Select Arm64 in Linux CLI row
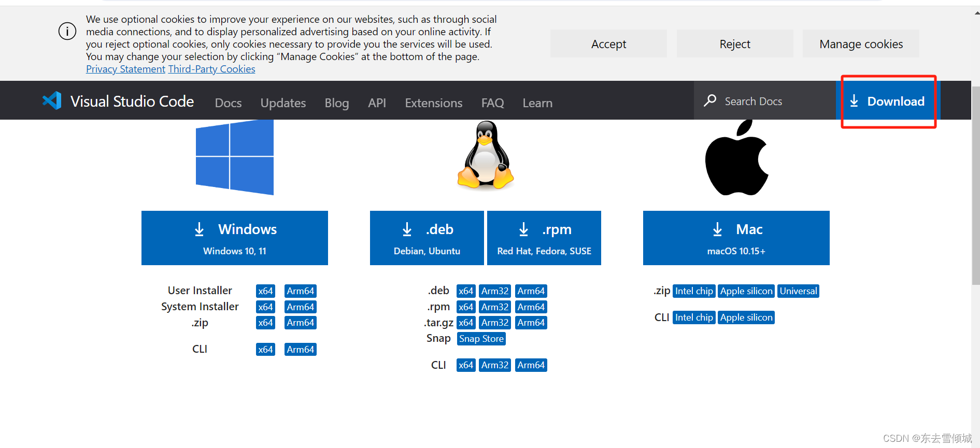Image resolution: width=980 pixels, height=448 pixels. pos(531,365)
